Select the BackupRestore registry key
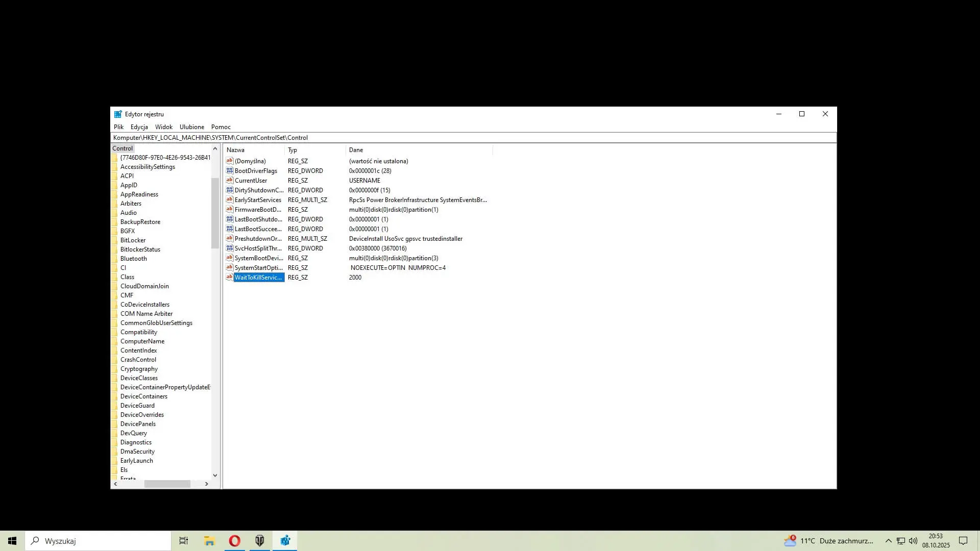This screenshot has height=551, width=980. point(140,222)
